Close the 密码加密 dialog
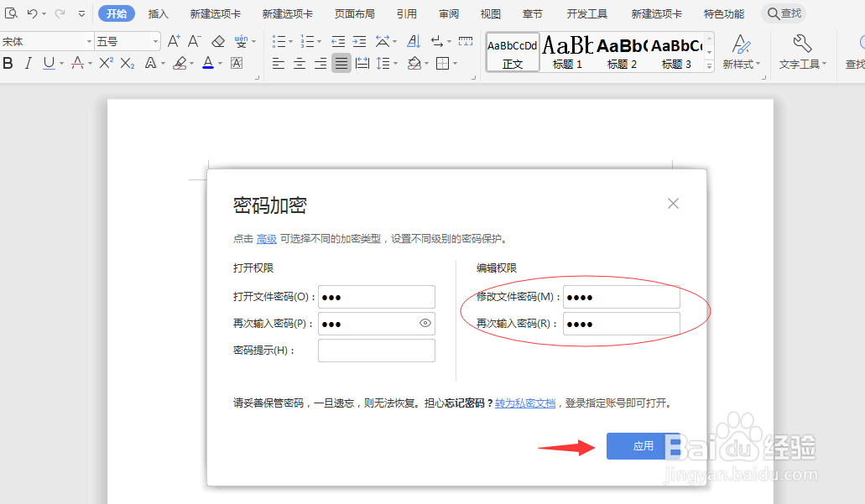Image resolution: width=865 pixels, height=504 pixels. point(673,204)
